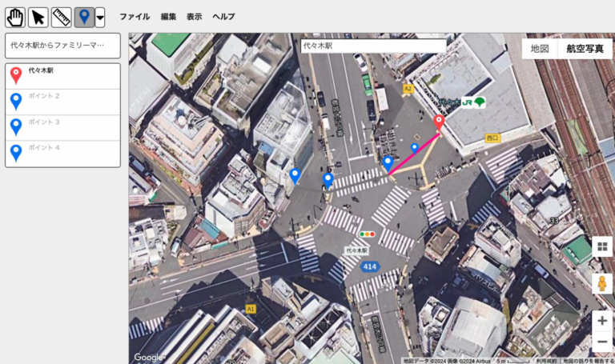Open the 表示 menu
Screen dimensions: 615x364
pos(194,17)
